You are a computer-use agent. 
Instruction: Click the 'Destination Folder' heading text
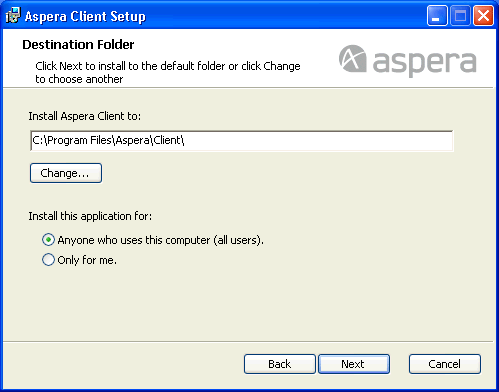(78, 44)
